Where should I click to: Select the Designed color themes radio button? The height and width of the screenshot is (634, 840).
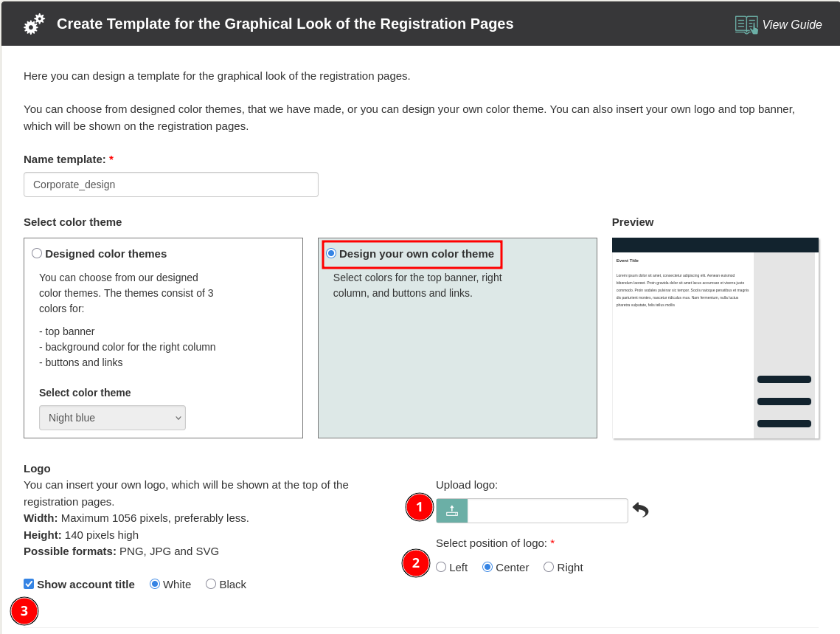[37, 253]
